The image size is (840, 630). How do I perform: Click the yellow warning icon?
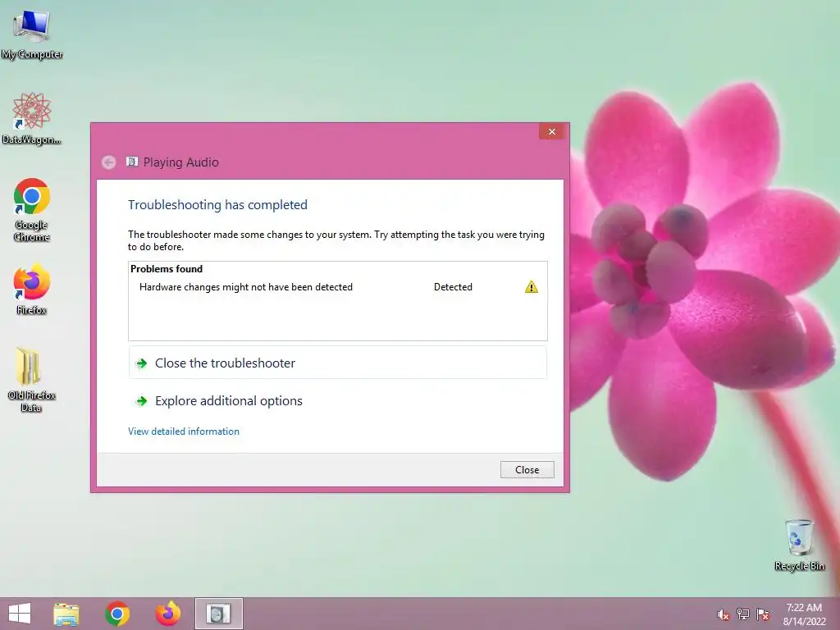pyautogui.click(x=531, y=287)
